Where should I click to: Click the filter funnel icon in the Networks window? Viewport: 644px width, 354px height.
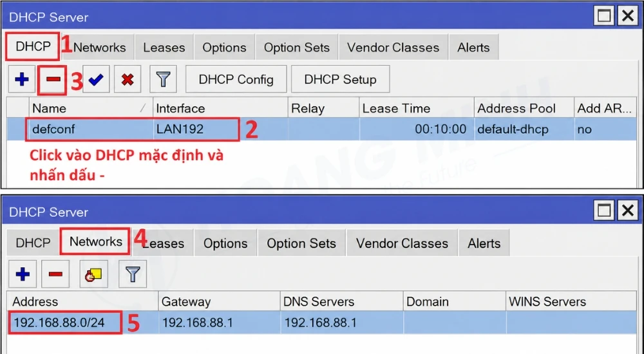[133, 274]
